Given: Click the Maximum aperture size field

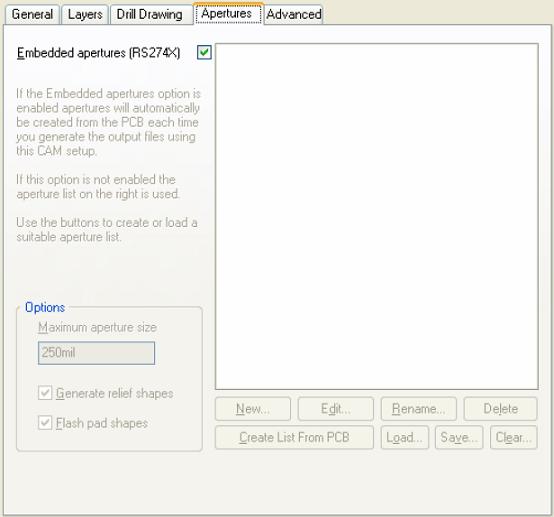Looking at the screenshot, I should coord(96,353).
